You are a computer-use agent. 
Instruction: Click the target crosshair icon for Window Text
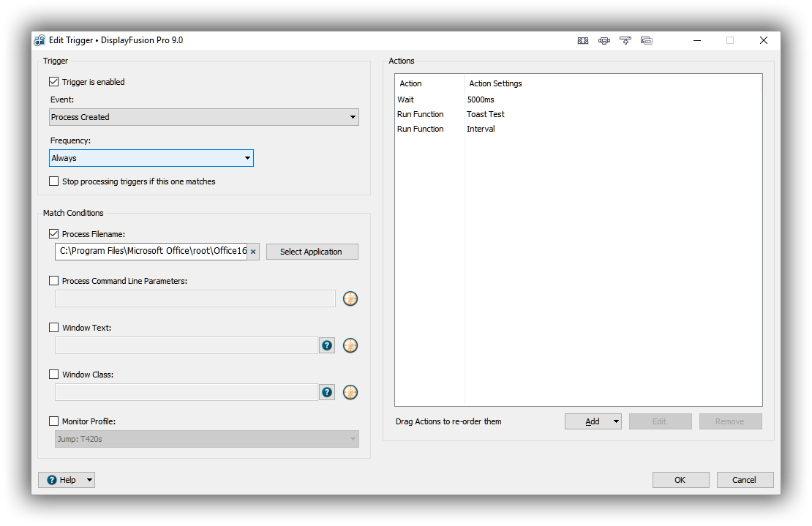point(350,345)
